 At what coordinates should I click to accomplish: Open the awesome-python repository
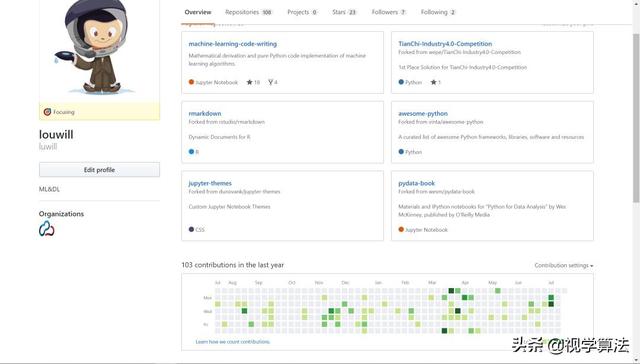(x=423, y=113)
